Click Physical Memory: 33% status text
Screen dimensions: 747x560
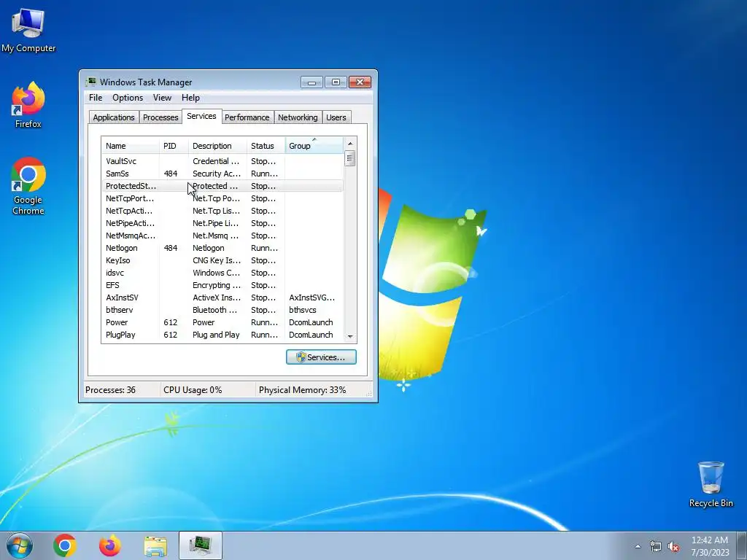click(302, 390)
